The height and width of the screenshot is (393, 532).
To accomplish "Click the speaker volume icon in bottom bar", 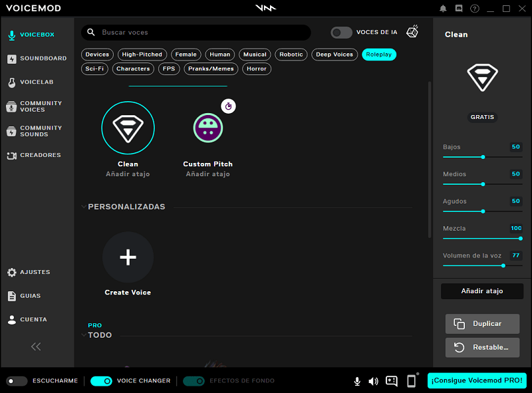I will [373, 381].
